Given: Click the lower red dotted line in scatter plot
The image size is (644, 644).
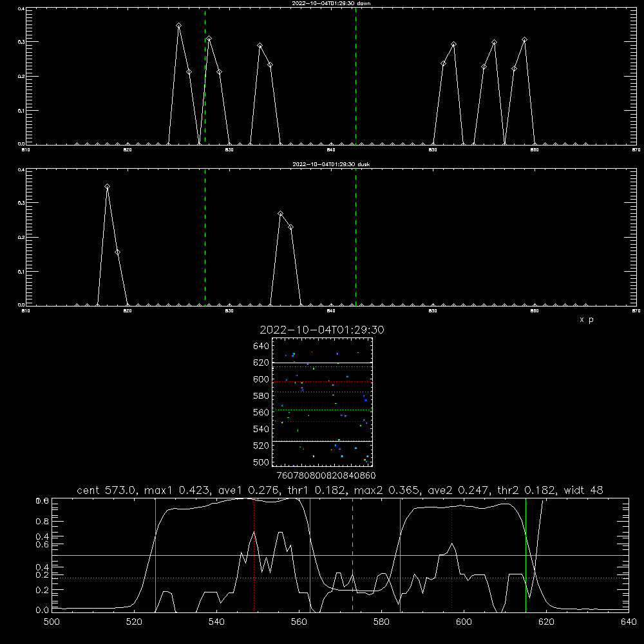Looking at the screenshot, I should coord(322,421).
